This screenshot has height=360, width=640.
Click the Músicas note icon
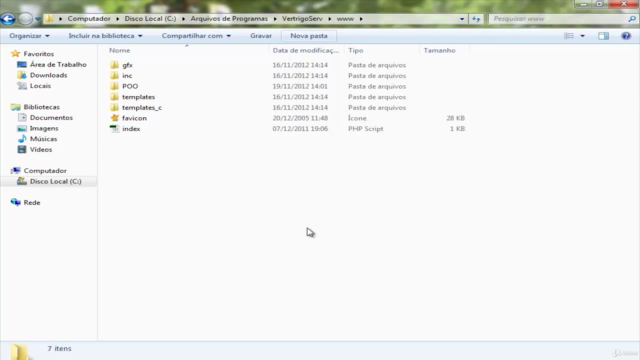tap(22, 139)
